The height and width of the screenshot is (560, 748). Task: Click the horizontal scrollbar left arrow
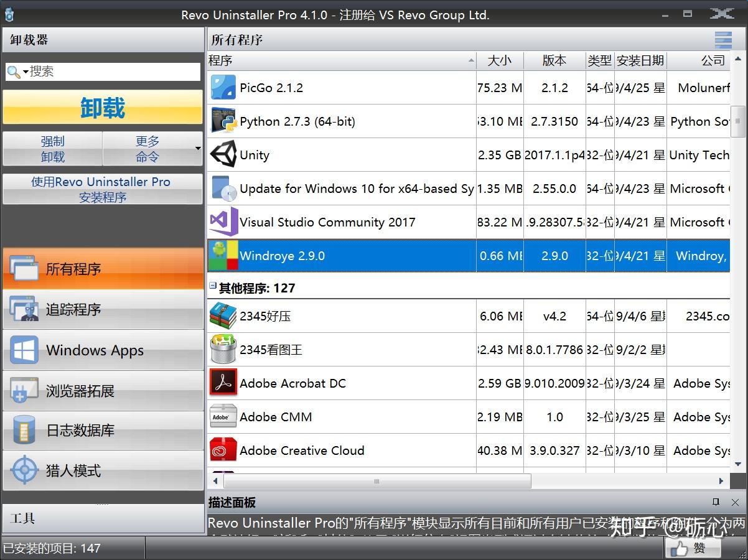(x=215, y=481)
